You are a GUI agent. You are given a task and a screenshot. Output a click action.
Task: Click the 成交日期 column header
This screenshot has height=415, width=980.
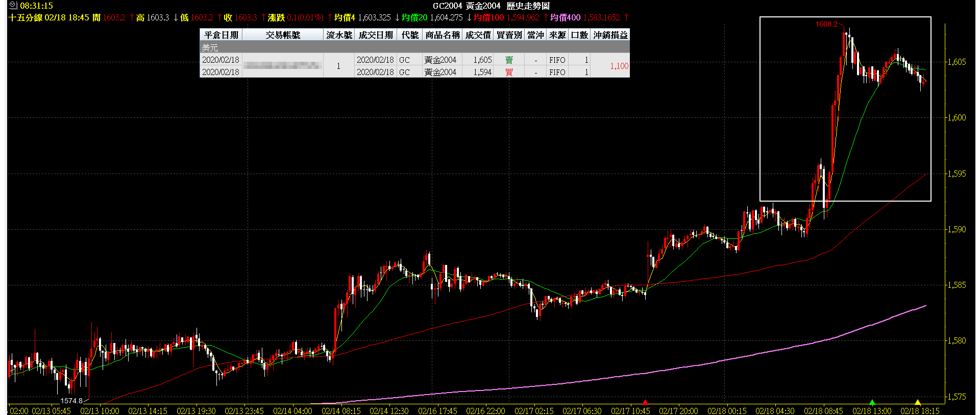point(376,35)
